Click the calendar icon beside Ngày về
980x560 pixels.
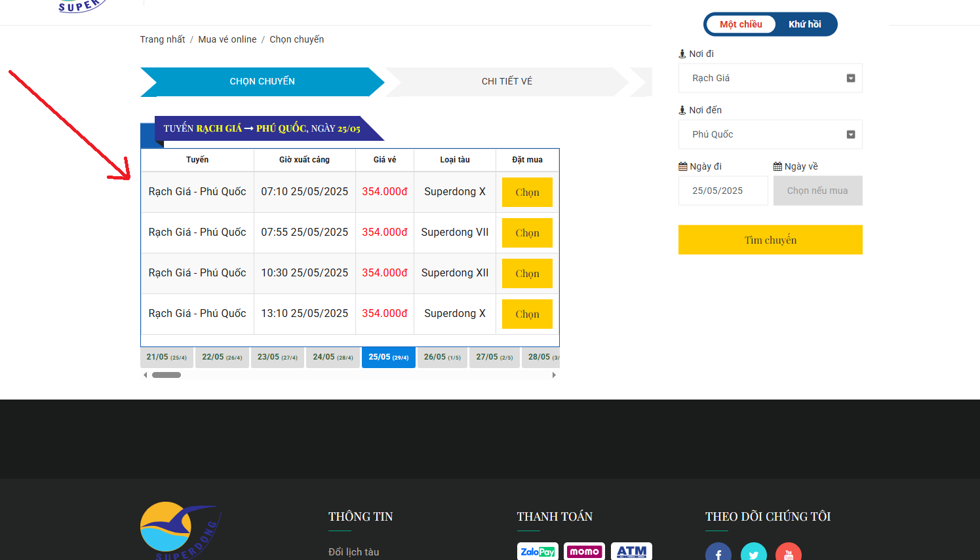click(x=777, y=166)
